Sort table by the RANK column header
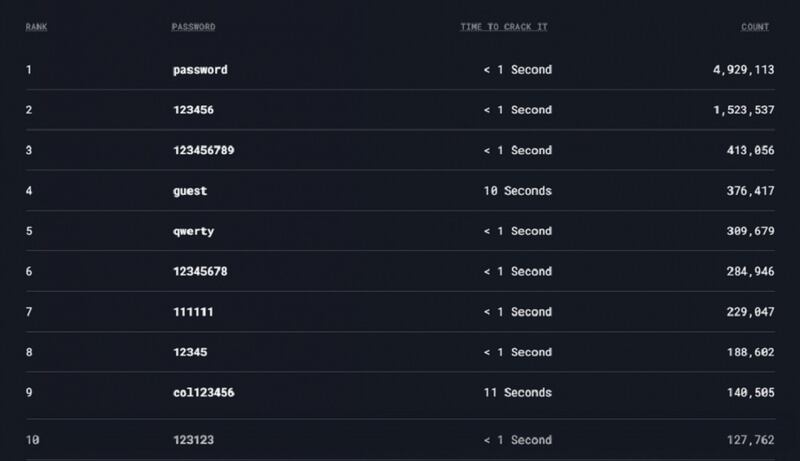 pos(36,27)
